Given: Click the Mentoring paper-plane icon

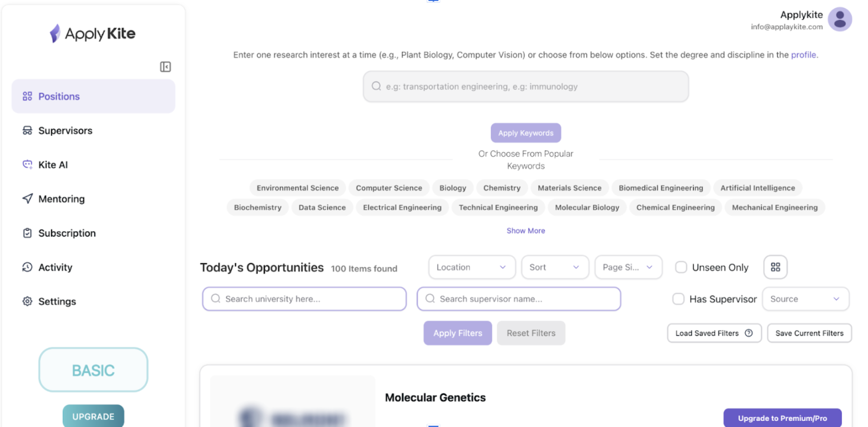Looking at the screenshot, I should 27,198.
